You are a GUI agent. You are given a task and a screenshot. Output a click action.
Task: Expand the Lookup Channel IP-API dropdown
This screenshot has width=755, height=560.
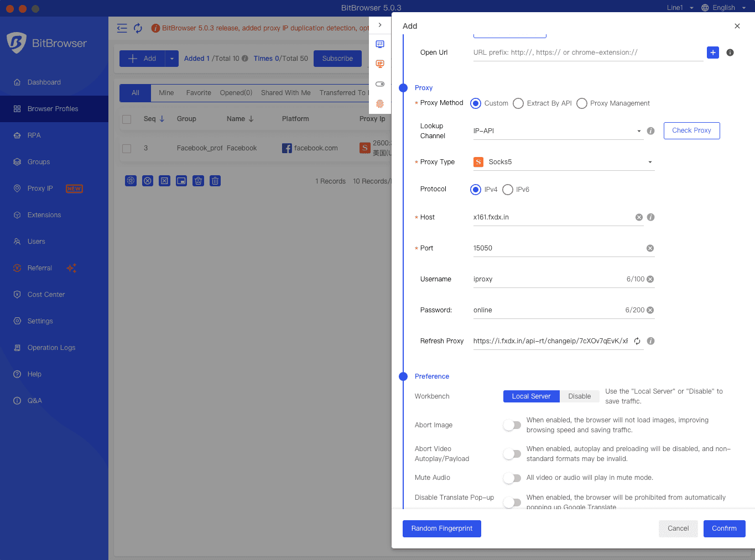tap(558, 131)
